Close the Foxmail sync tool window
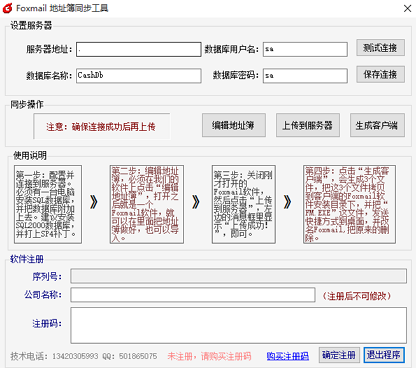This screenshot has width=416, height=368. click(x=407, y=8)
